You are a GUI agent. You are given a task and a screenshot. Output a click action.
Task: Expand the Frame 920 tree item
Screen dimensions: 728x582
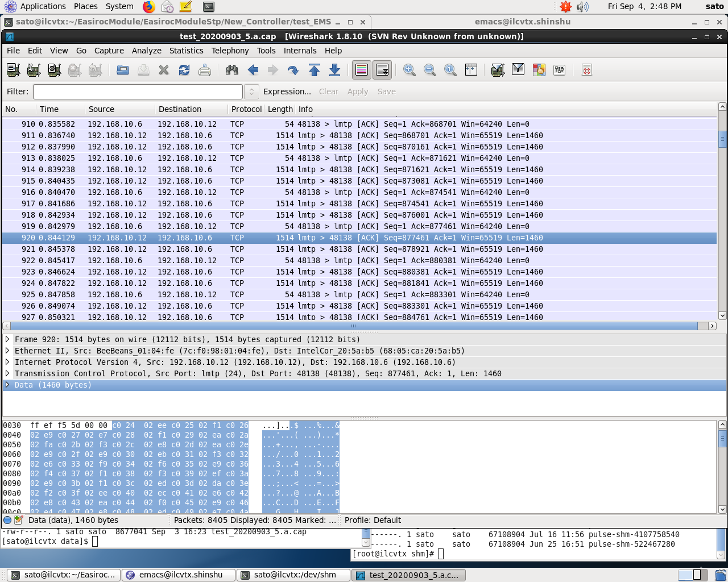click(7, 339)
